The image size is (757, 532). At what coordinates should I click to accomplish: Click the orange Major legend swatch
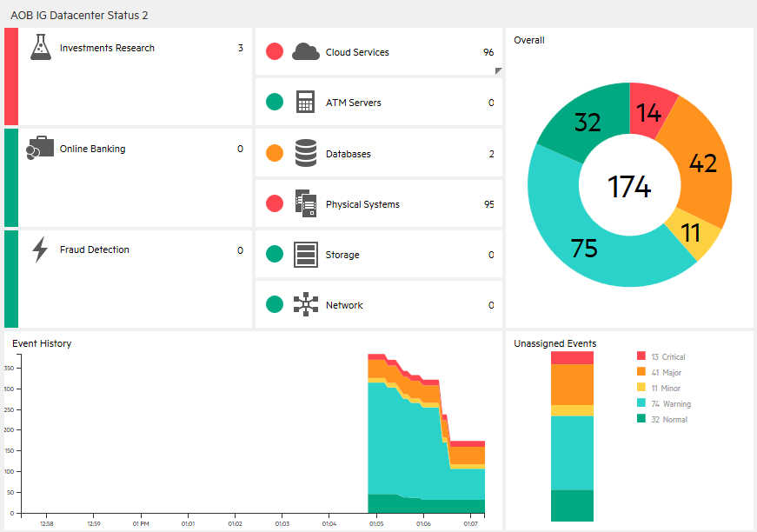coord(641,371)
